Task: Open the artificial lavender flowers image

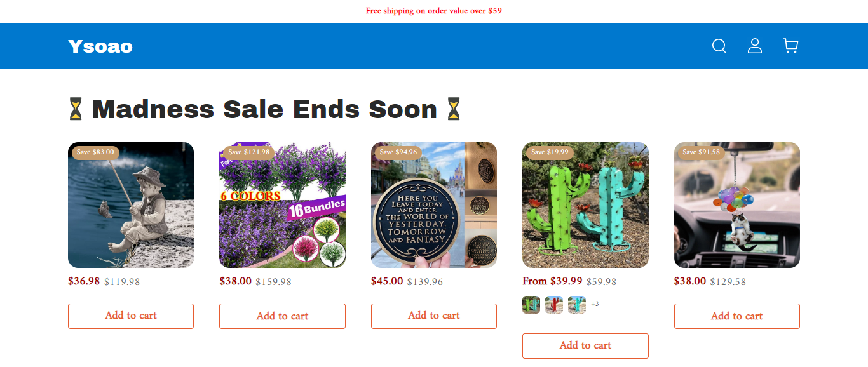Action: [282, 205]
